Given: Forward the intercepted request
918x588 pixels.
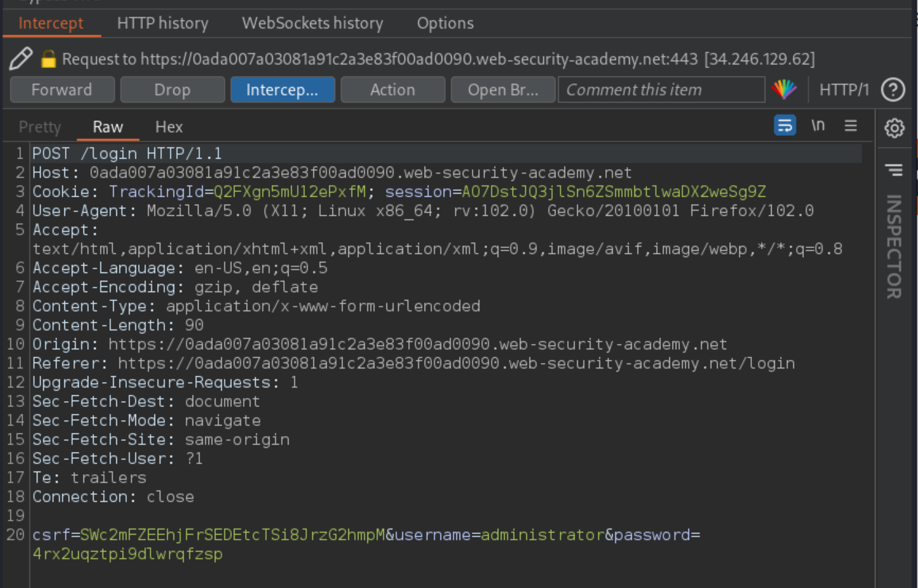Looking at the screenshot, I should pos(62,90).
